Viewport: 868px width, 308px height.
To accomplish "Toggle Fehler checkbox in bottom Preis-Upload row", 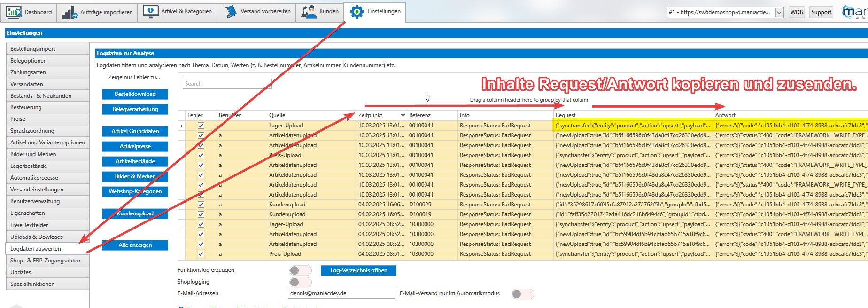I will tap(201, 254).
